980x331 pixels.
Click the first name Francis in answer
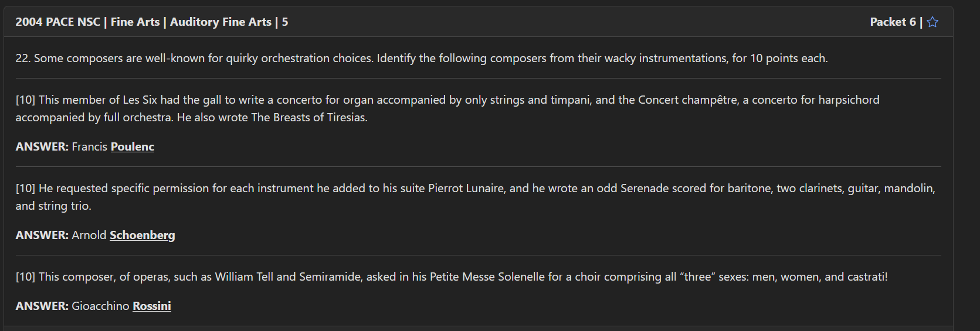(89, 146)
